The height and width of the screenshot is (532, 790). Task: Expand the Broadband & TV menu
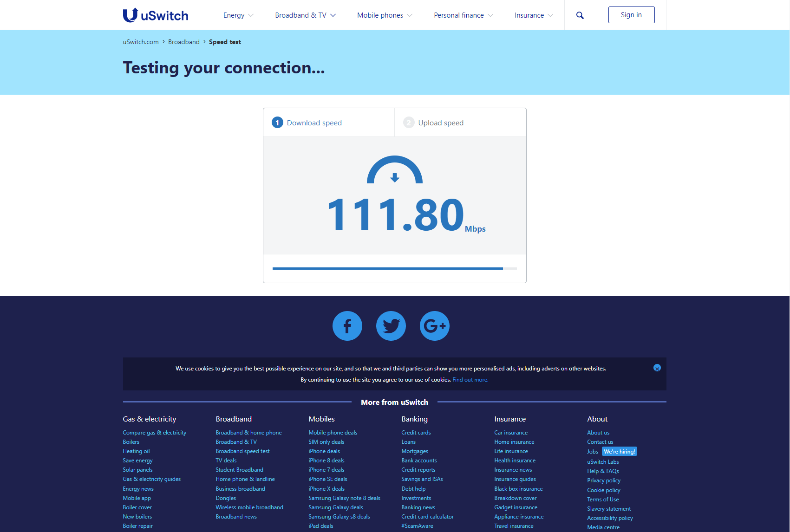[x=305, y=15]
